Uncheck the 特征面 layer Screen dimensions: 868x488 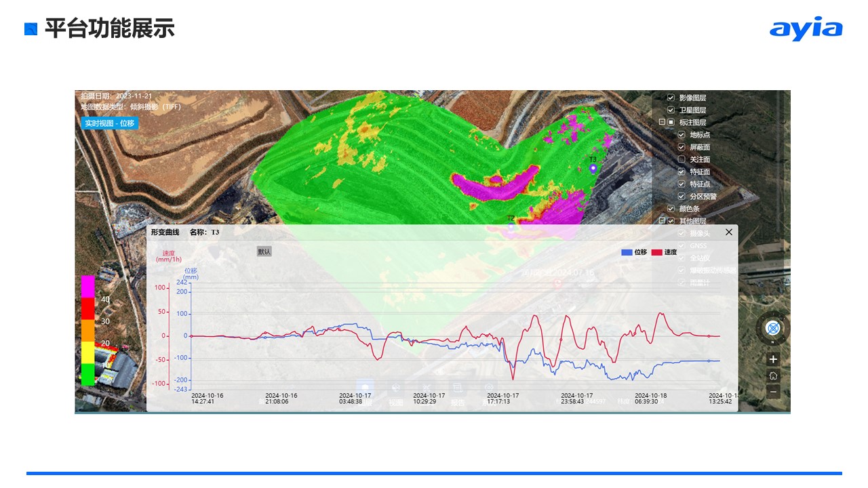[682, 171]
